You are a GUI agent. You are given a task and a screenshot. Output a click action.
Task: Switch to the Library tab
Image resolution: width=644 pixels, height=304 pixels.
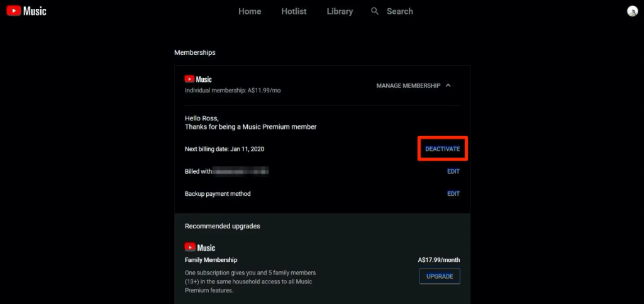(340, 11)
